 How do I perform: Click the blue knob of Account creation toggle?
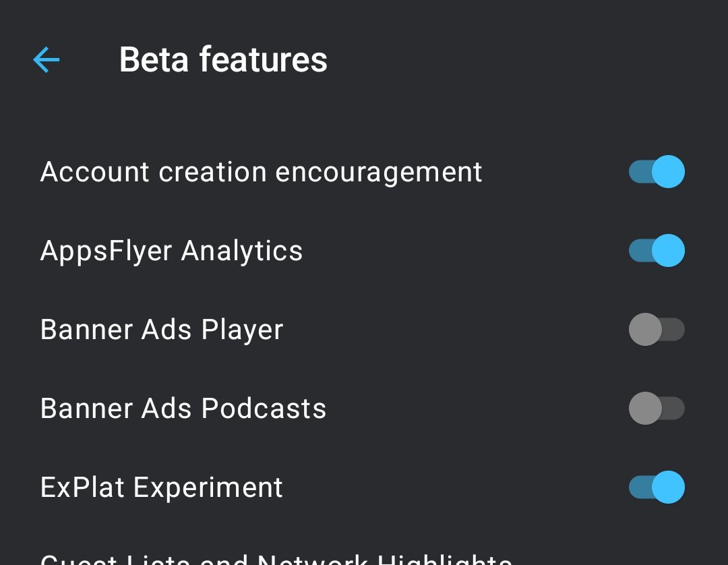click(x=668, y=171)
